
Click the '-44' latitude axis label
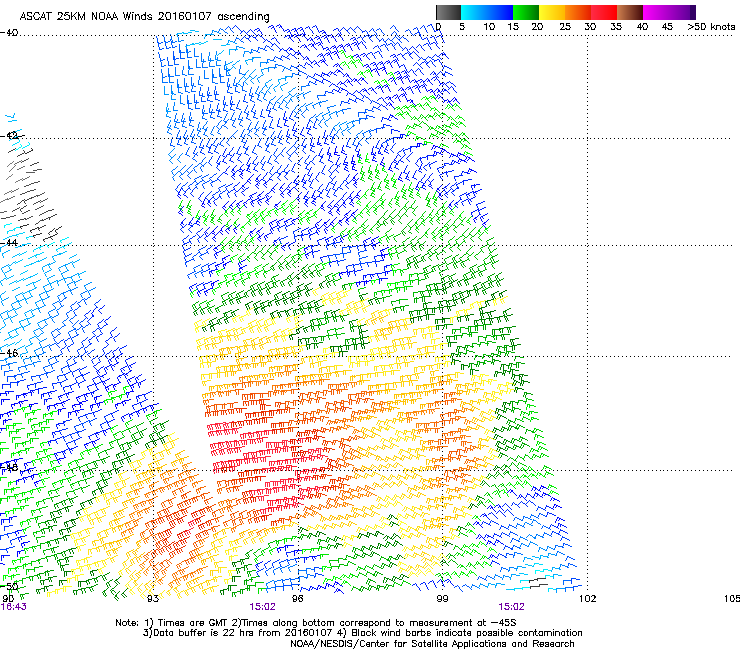[x=10, y=243]
